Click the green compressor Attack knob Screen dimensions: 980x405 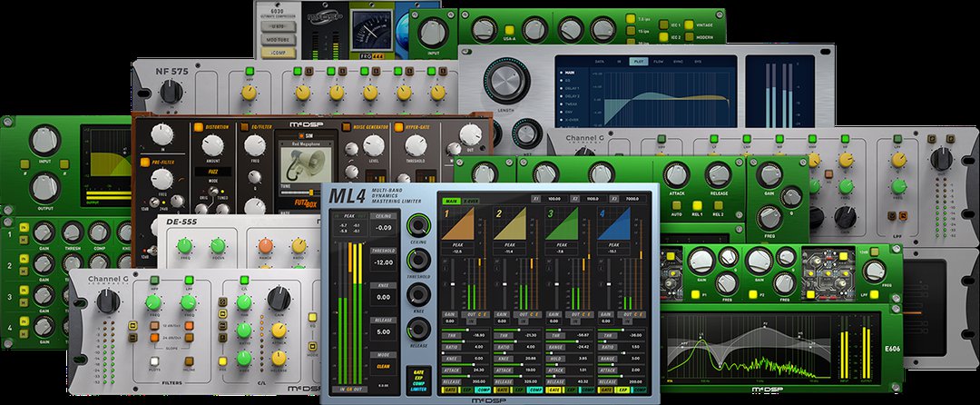click(x=673, y=176)
